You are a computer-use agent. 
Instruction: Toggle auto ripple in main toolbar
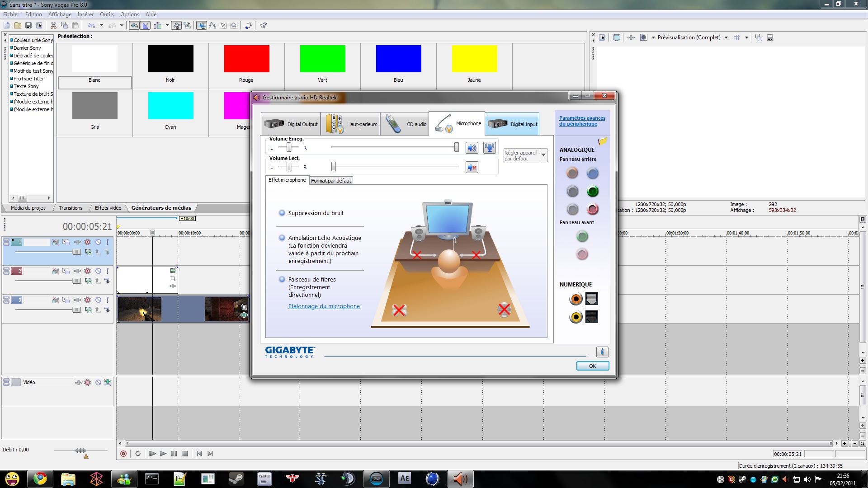(x=158, y=26)
